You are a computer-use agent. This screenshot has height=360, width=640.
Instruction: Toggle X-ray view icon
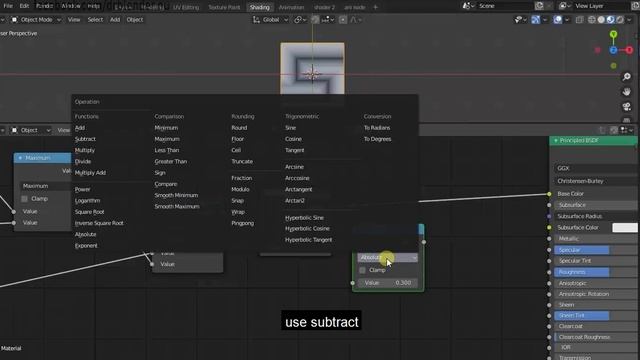[579, 20]
